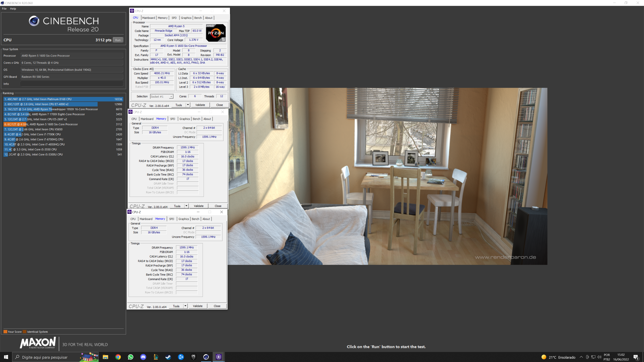Open Discord from the taskbar
Viewport: 644px width, 362px height.
click(x=143, y=357)
